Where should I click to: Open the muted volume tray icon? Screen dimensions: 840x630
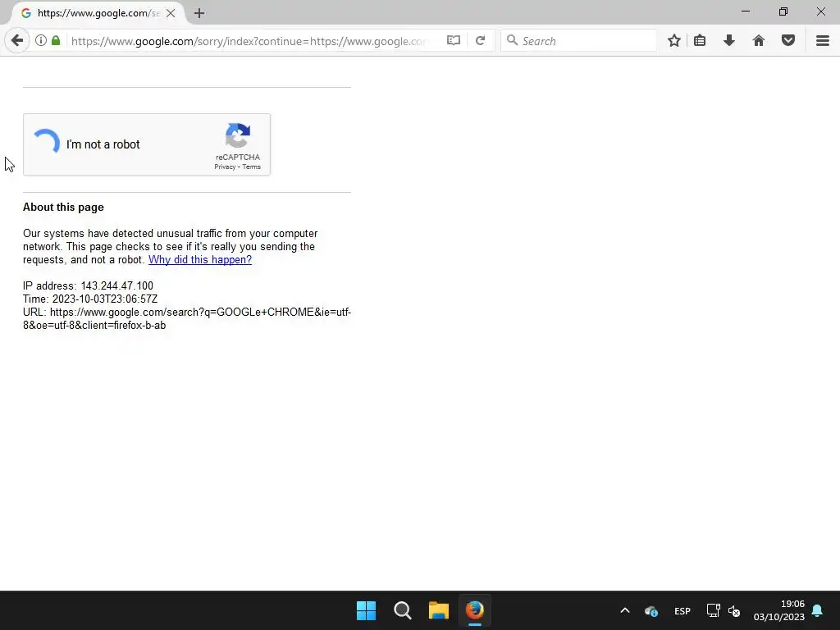coord(734,610)
